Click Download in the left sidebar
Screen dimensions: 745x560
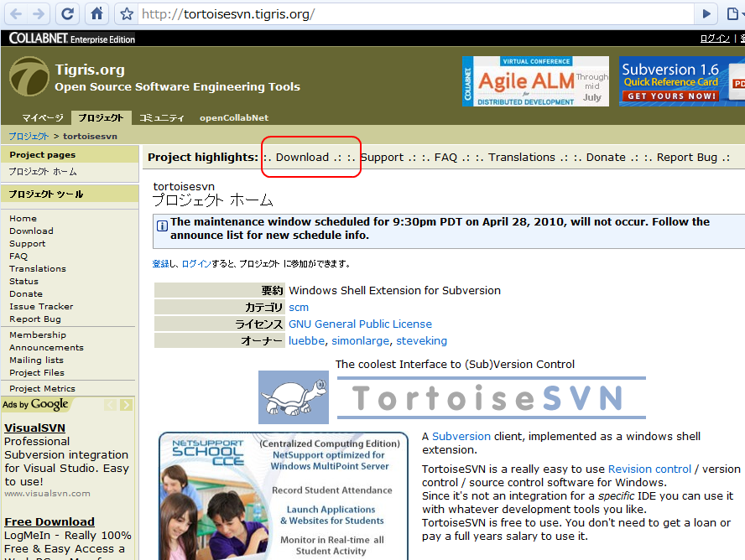(x=31, y=231)
